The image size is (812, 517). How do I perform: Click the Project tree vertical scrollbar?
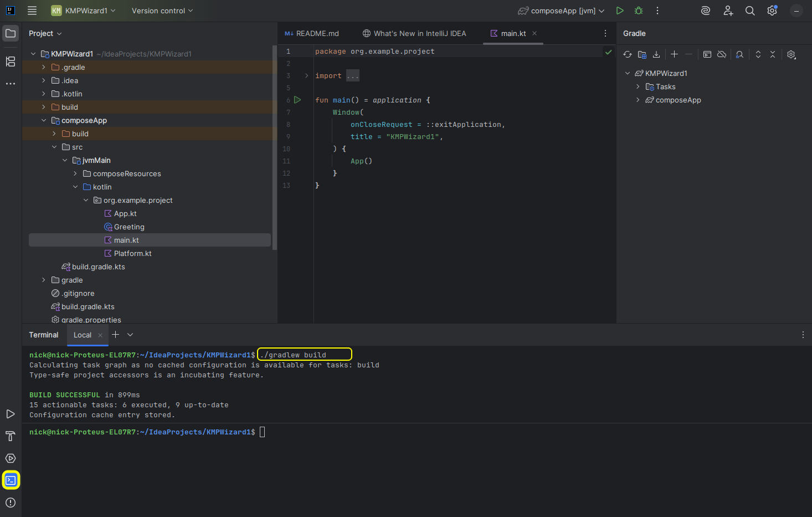[x=274, y=147]
